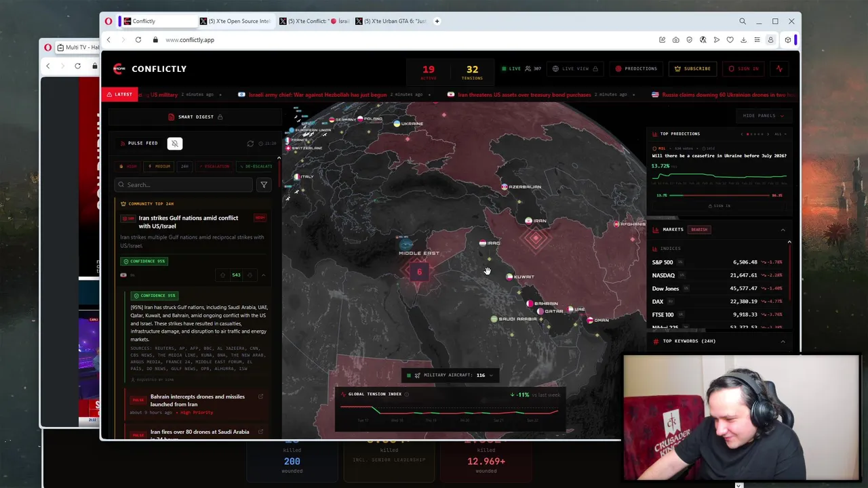Open the Predictions tab

(x=636, y=68)
